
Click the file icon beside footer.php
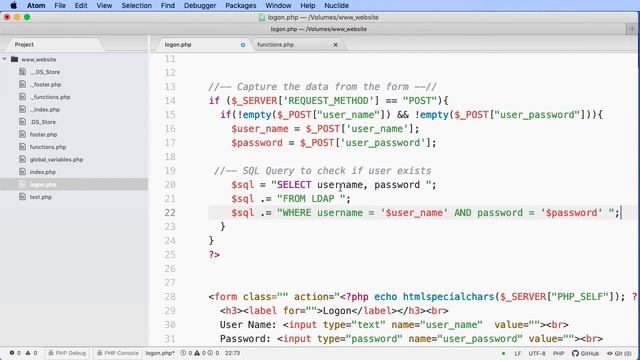(22, 134)
